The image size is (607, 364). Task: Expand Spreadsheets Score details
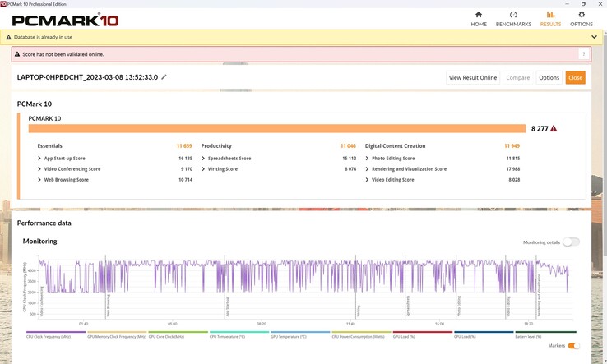coord(203,159)
